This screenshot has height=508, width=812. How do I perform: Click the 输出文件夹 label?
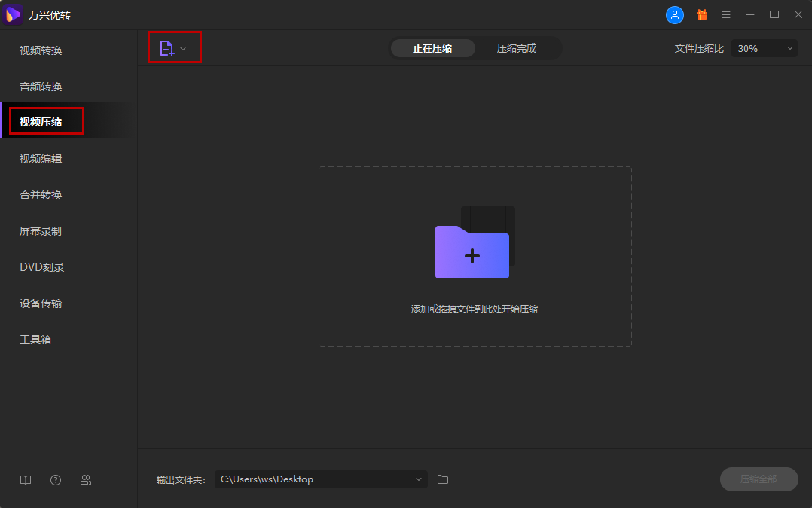[x=181, y=480]
